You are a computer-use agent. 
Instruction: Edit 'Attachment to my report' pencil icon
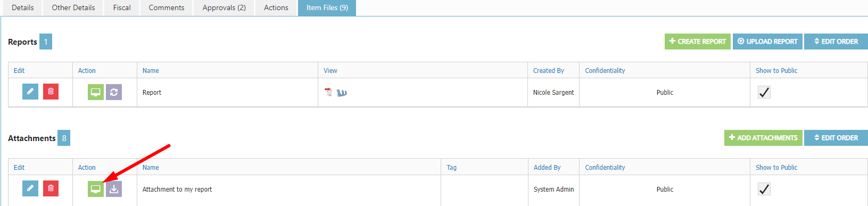[30, 188]
